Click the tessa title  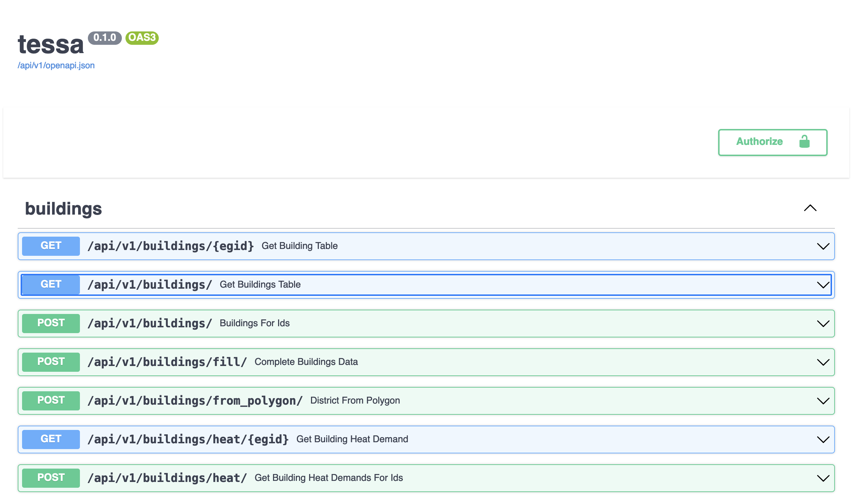pyautogui.click(x=51, y=44)
